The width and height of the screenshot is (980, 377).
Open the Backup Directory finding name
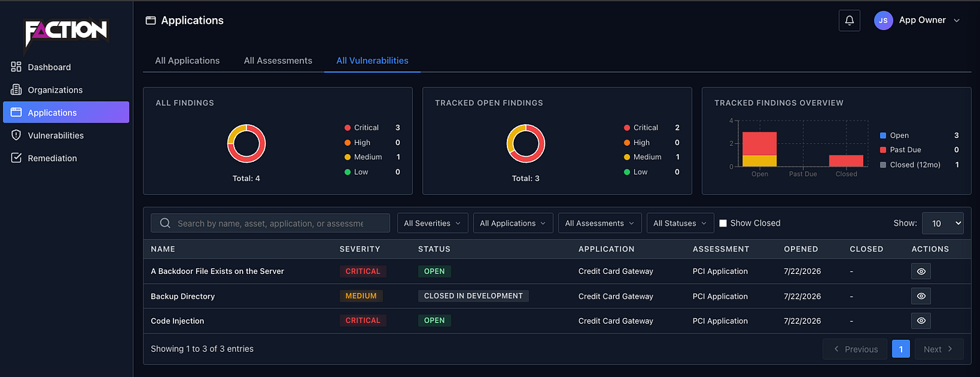[183, 296]
